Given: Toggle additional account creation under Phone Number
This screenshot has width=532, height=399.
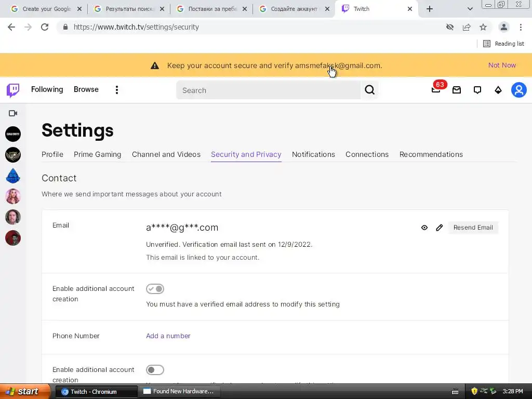Looking at the screenshot, I should (155, 370).
